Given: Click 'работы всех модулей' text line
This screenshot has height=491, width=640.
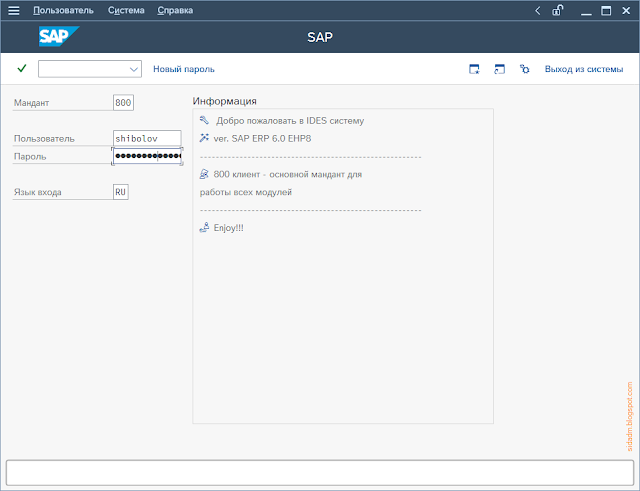Looking at the screenshot, I should pos(246,192).
